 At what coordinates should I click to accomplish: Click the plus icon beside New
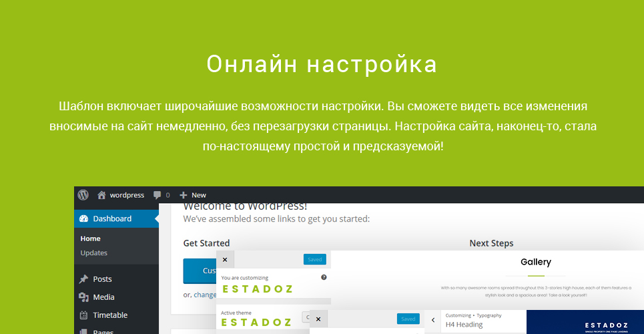183,195
